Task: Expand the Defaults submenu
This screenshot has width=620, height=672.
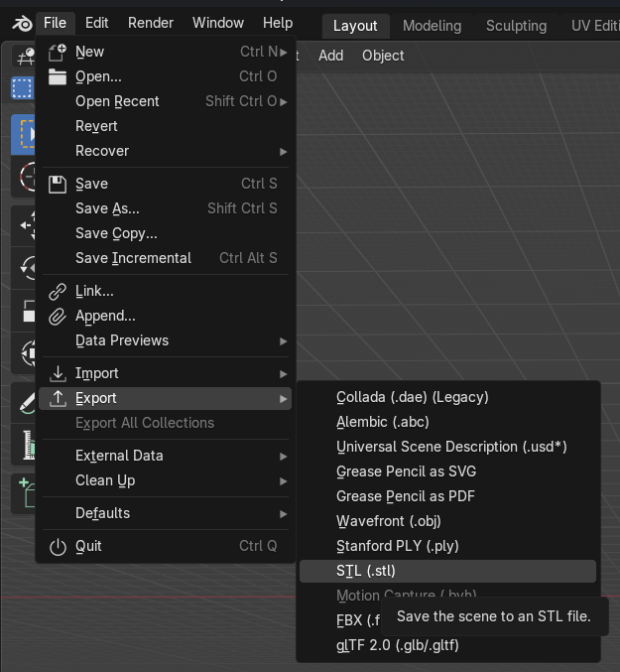Action: click(166, 513)
